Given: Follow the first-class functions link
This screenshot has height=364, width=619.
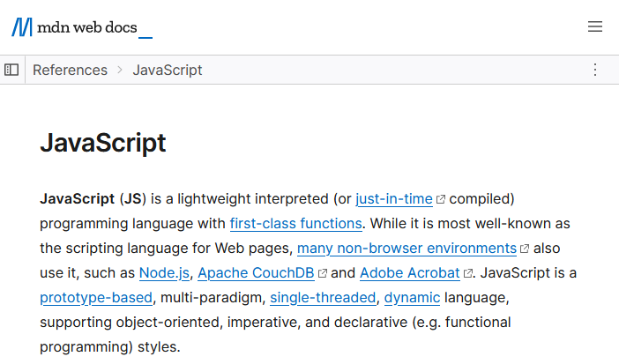Looking at the screenshot, I should point(295,223).
